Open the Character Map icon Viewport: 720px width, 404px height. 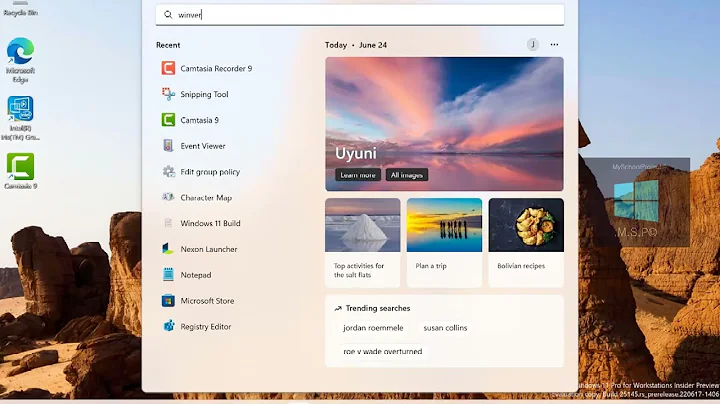[x=168, y=197]
